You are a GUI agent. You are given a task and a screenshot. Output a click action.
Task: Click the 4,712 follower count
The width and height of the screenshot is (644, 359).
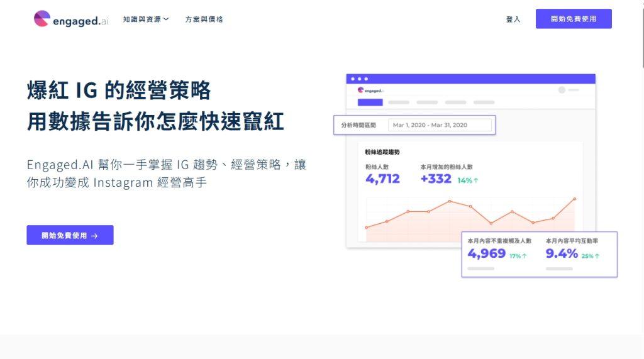click(x=382, y=179)
